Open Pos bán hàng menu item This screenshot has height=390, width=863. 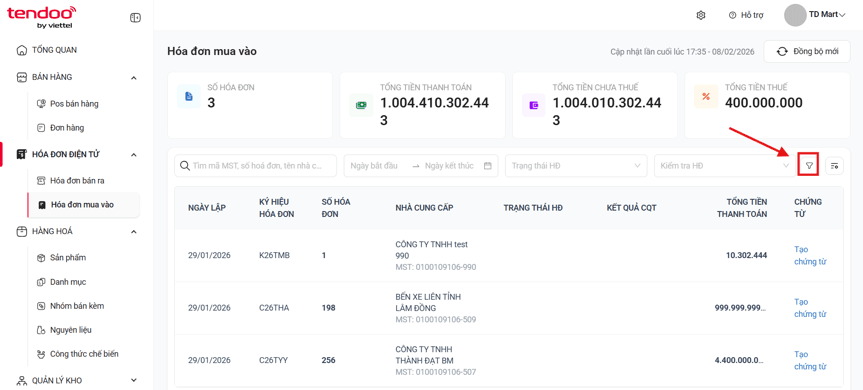click(x=74, y=103)
